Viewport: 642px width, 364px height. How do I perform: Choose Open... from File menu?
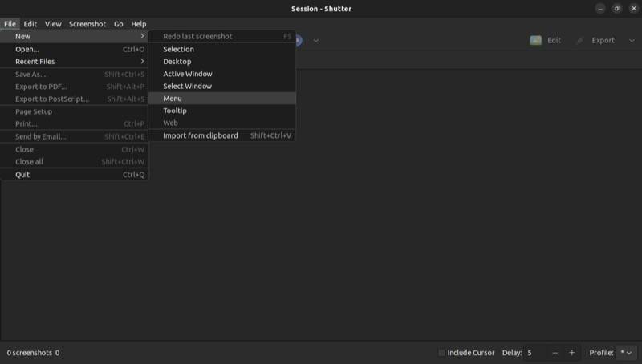74,49
